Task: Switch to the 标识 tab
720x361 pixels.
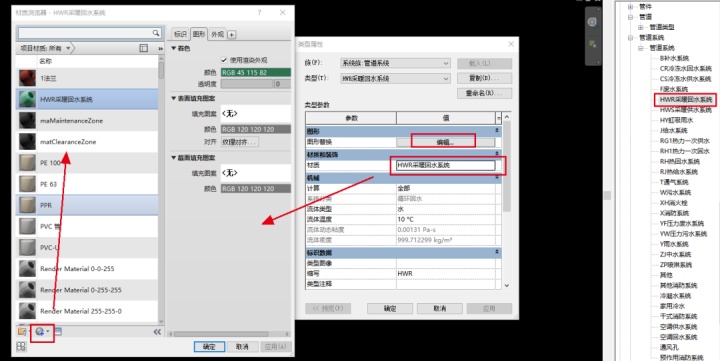Action: click(180, 34)
